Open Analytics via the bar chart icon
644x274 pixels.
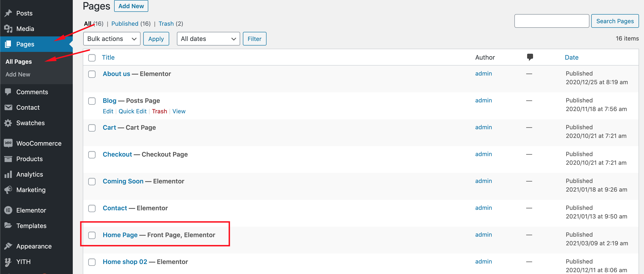[x=8, y=174]
